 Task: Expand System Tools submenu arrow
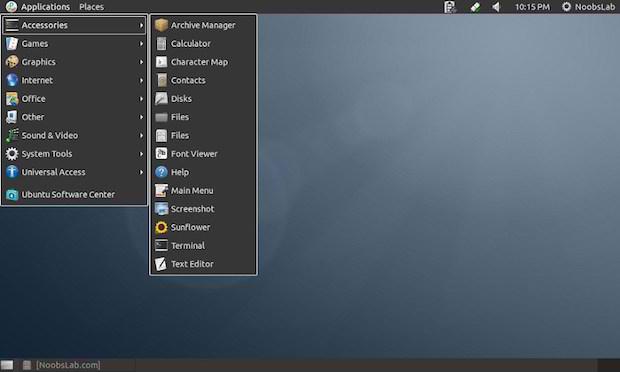[141, 154]
